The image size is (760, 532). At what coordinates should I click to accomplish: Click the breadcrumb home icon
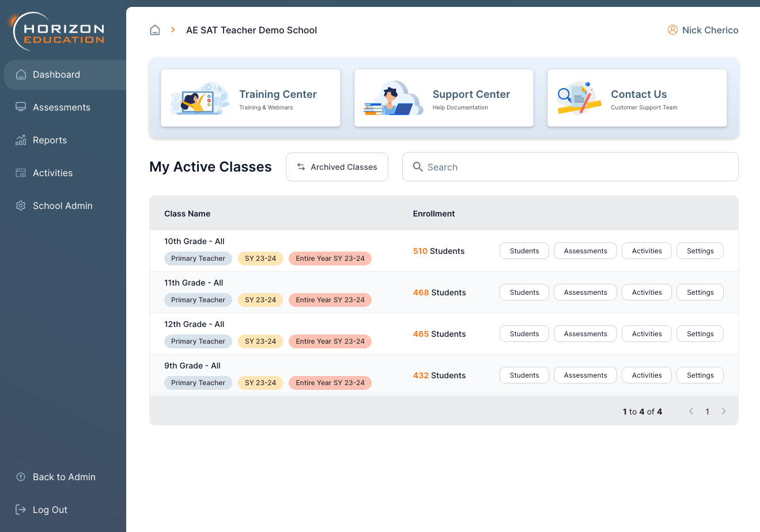[x=154, y=29]
